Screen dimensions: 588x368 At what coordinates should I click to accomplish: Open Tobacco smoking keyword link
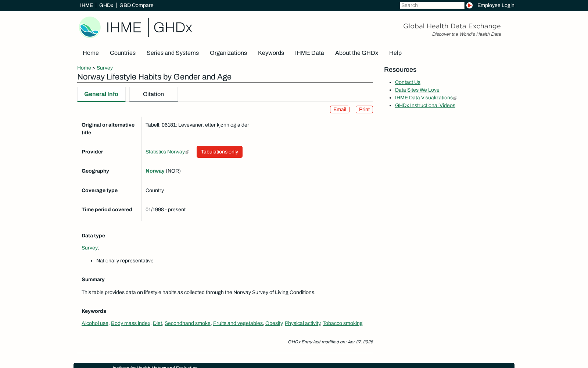(343, 323)
